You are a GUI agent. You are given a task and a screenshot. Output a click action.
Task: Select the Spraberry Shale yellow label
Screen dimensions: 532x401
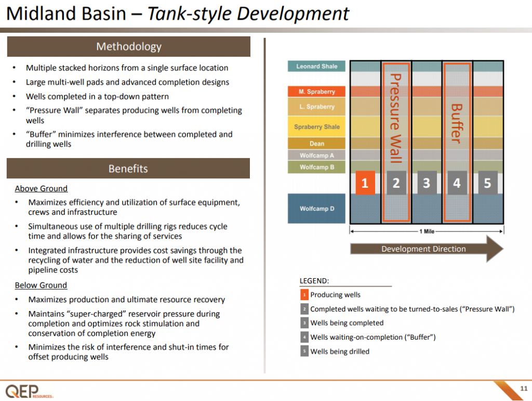pos(316,127)
